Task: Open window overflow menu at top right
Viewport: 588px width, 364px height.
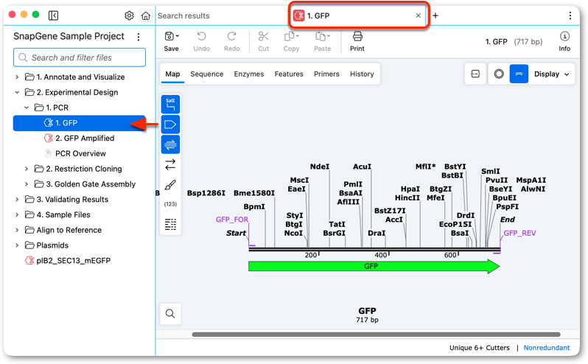Action: [x=570, y=15]
